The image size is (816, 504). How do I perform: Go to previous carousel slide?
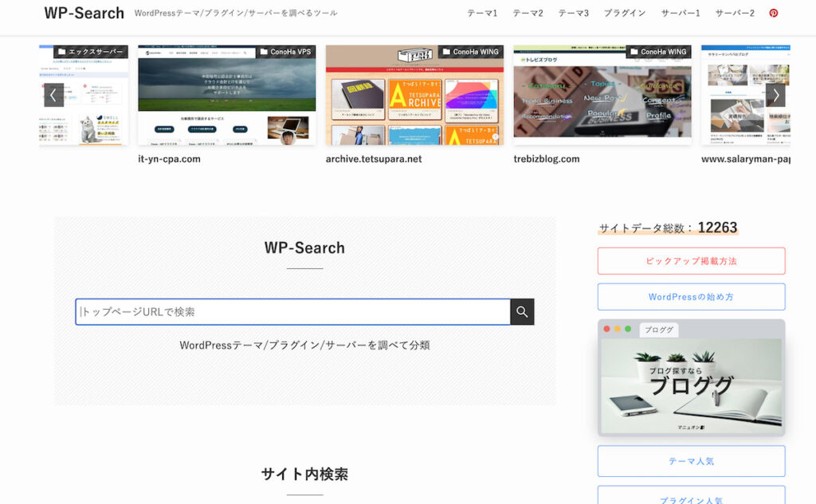coord(53,96)
